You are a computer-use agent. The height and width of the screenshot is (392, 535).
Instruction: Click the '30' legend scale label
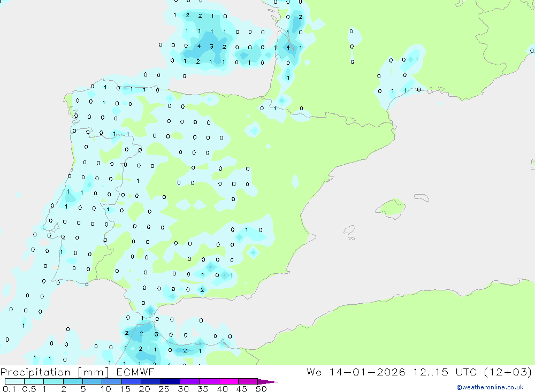(184, 389)
